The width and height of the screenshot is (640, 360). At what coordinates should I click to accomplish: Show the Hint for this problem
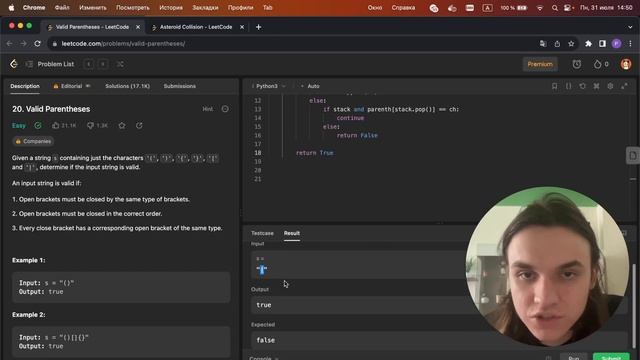[x=207, y=109]
